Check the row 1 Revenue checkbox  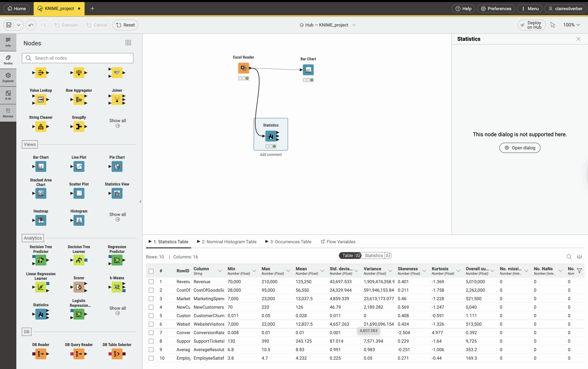(151, 282)
